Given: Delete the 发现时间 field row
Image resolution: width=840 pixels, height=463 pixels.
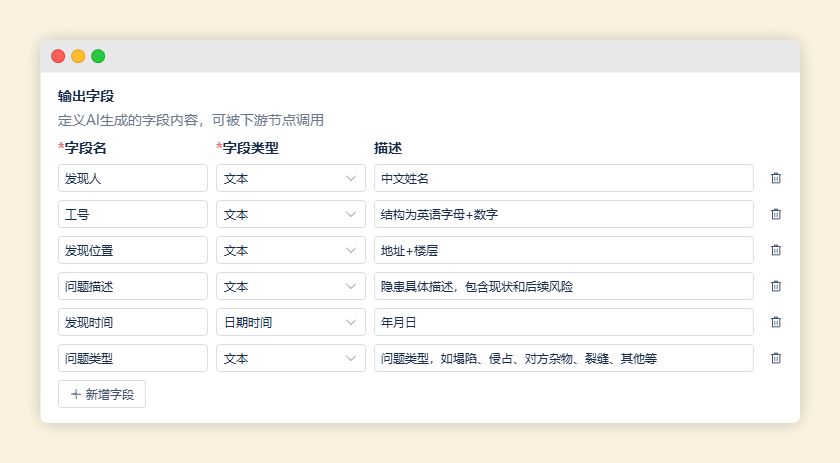Looking at the screenshot, I should [775, 322].
